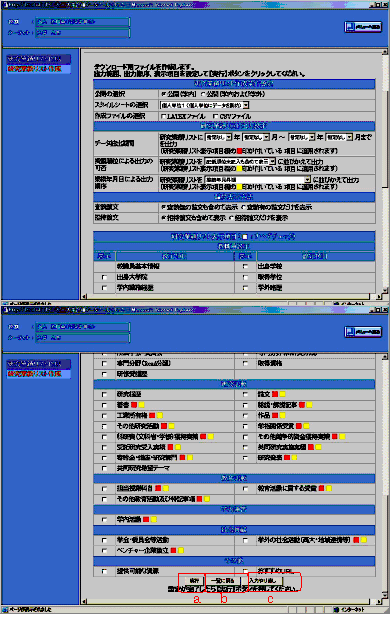Click the red marker beside ベンチャー企業設立
391x625 pixels.
[173, 550]
